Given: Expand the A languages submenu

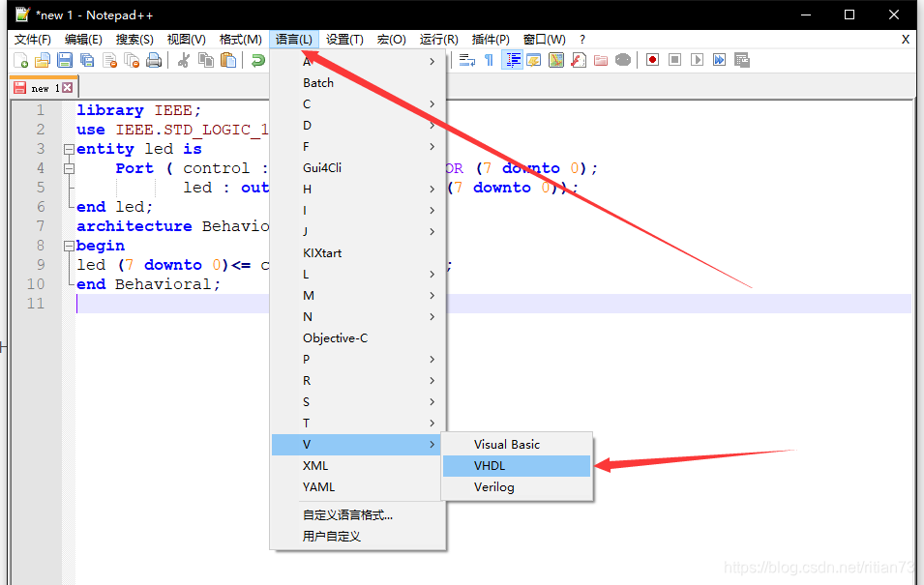Looking at the screenshot, I should click(x=358, y=61).
